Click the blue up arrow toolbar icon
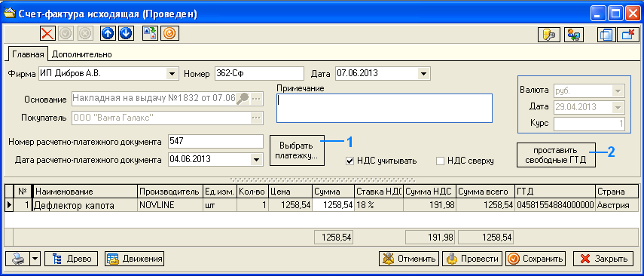Image resolution: width=644 pixels, height=276 pixels. click(108, 33)
